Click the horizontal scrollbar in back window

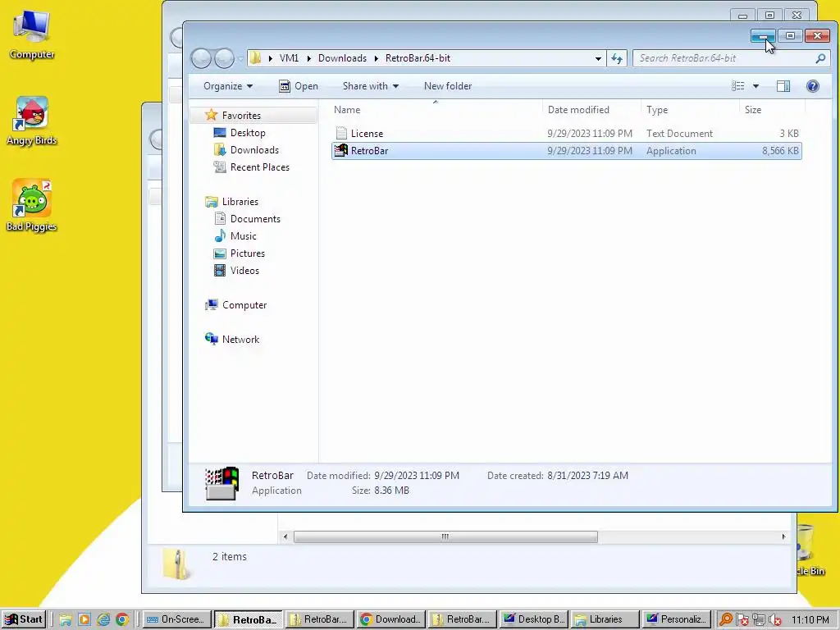point(445,536)
